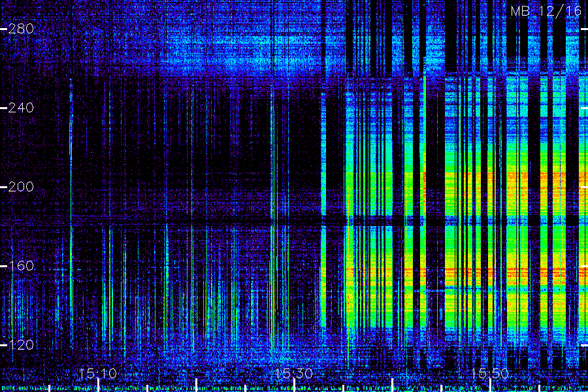The width and height of the screenshot is (588, 392).
Task: Click the 280 frequency axis label
Action: (21, 29)
